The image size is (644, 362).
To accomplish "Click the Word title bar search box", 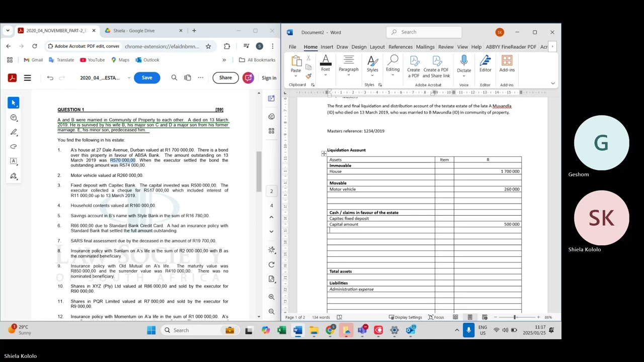I will tap(424, 32).
